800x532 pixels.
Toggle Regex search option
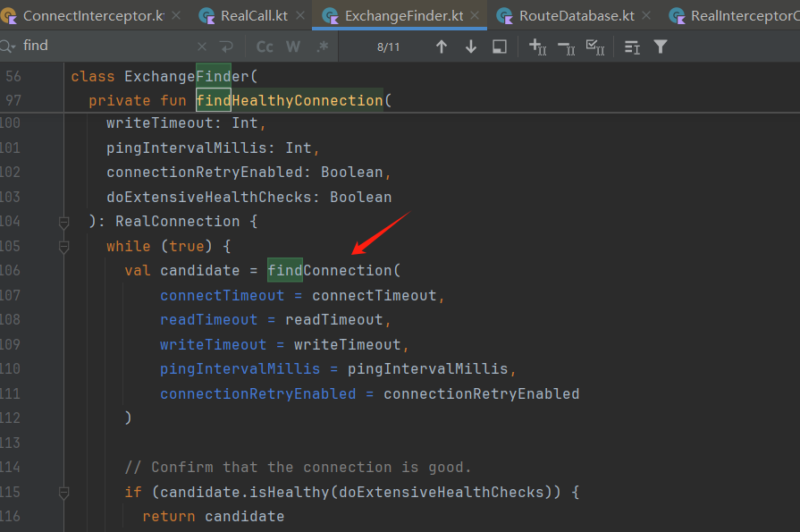[x=323, y=47]
